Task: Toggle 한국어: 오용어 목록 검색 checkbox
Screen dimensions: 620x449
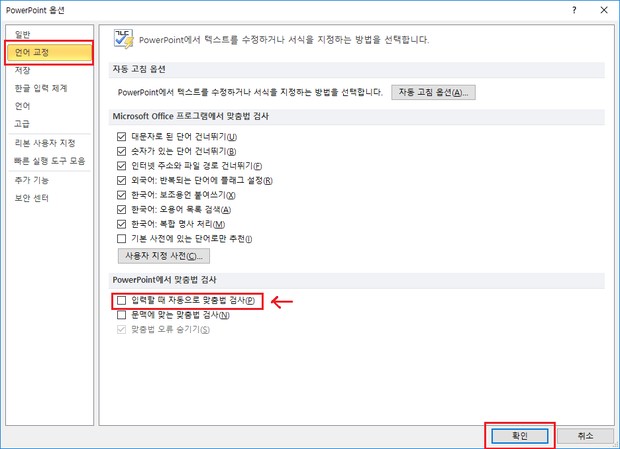Action: click(121, 209)
